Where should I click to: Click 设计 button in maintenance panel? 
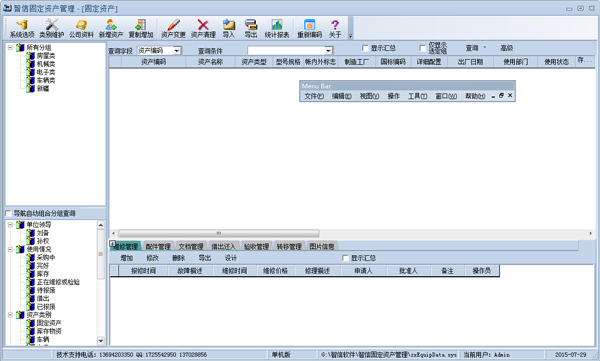click(231, 258)
